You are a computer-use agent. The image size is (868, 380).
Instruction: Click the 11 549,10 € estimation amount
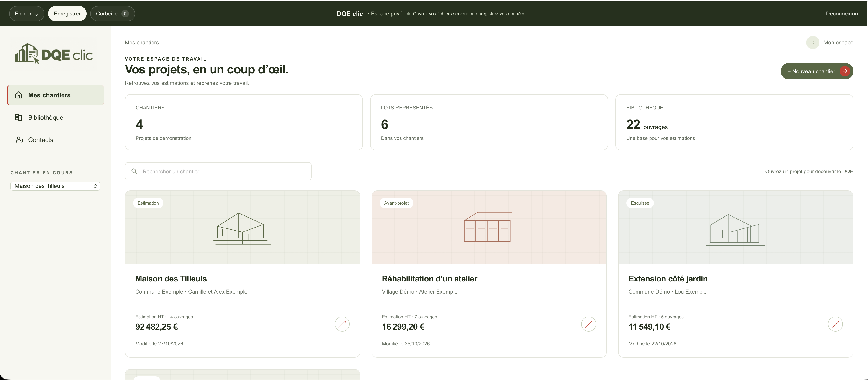point(649,327)
